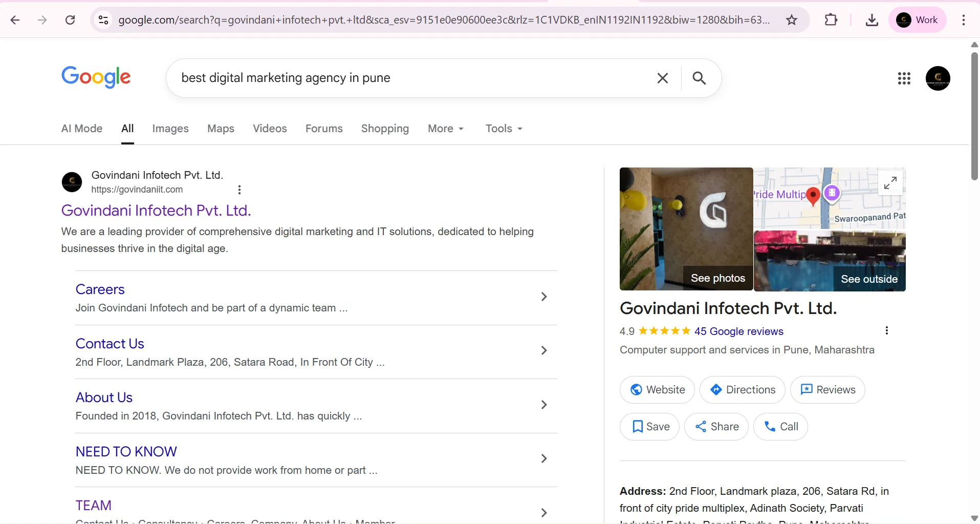The height and width of the screenshot is (524, 980).
Task: Open the TEAM sitelink
Action: point(93,506)
